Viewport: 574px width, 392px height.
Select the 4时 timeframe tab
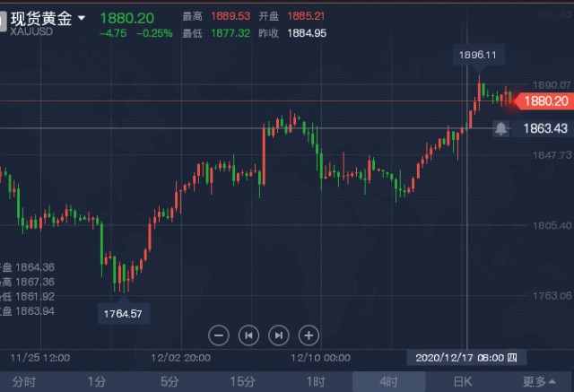click(388, 382)
